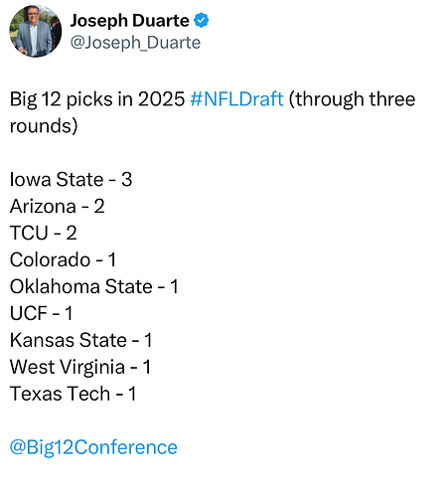The height and width of the screenshot is (497, 448).
Task: Click the "Texas Tech - 1" line
Action: point(73,394)
